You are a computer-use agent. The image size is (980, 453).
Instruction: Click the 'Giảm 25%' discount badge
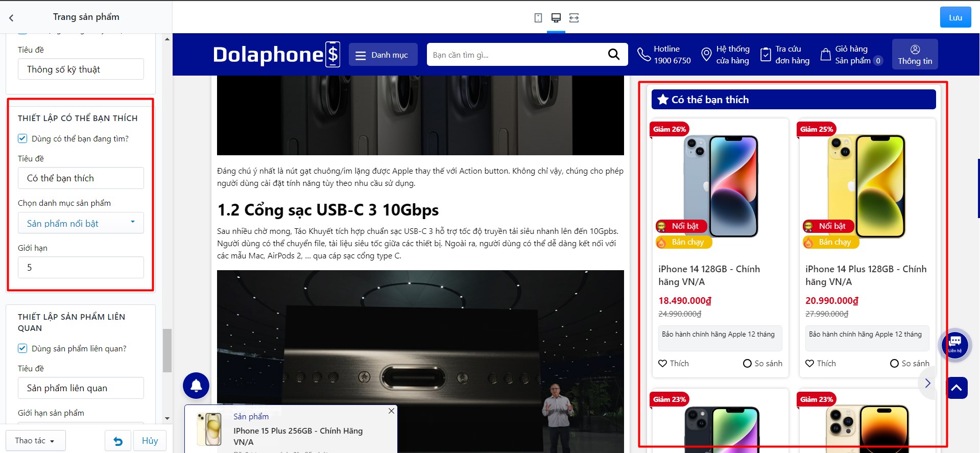817,129
